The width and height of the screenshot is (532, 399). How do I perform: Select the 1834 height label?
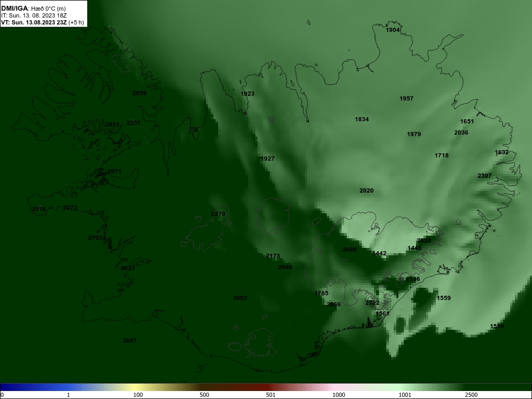362,119
